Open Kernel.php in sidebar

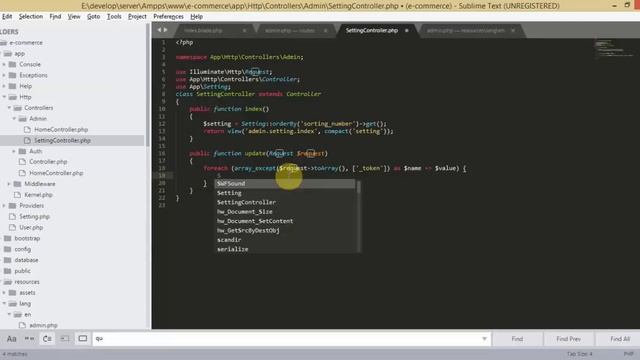click(x=38, y=195)
